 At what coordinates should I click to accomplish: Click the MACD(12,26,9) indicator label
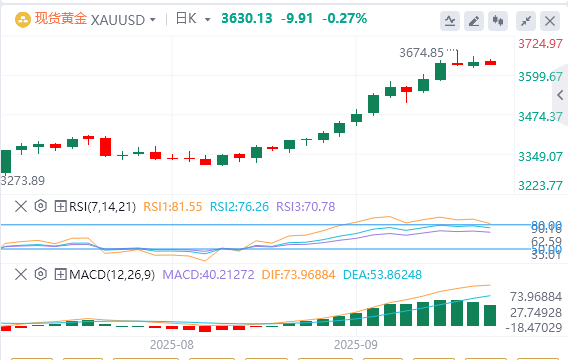pos(112,275)
